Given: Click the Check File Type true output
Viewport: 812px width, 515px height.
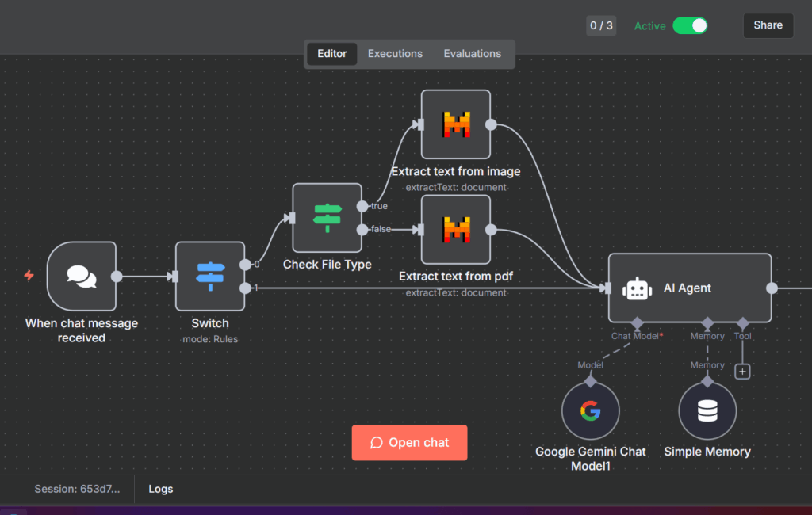Looking at the screenshot, I should pyautogui.click(x=362, y=206).
